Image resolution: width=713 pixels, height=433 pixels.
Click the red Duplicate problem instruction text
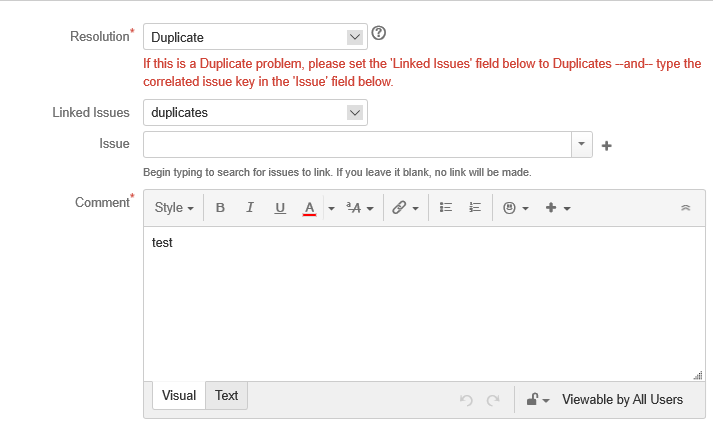[422, 72]
